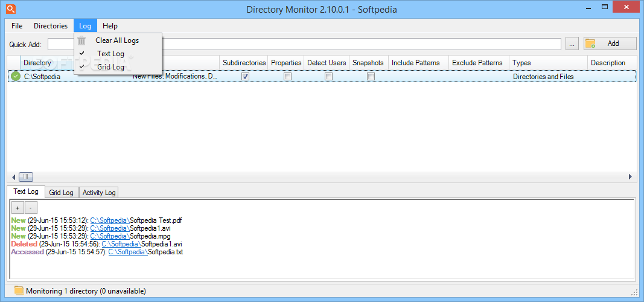Click the Add button with folder icon
644x302 pixels.
[x=610, y=43]
